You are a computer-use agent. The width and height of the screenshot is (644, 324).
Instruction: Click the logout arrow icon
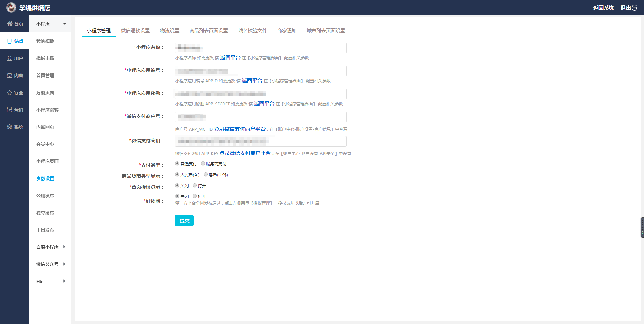click(634, 8)
